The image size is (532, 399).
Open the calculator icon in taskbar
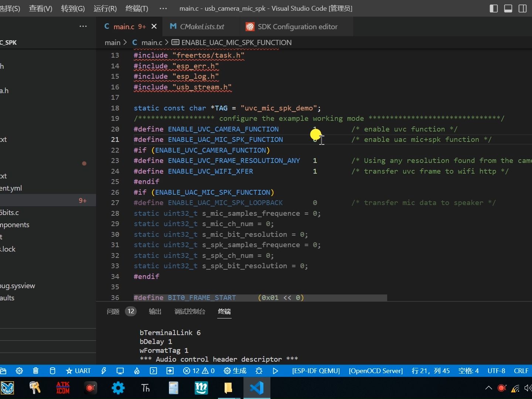coord(173,388)
